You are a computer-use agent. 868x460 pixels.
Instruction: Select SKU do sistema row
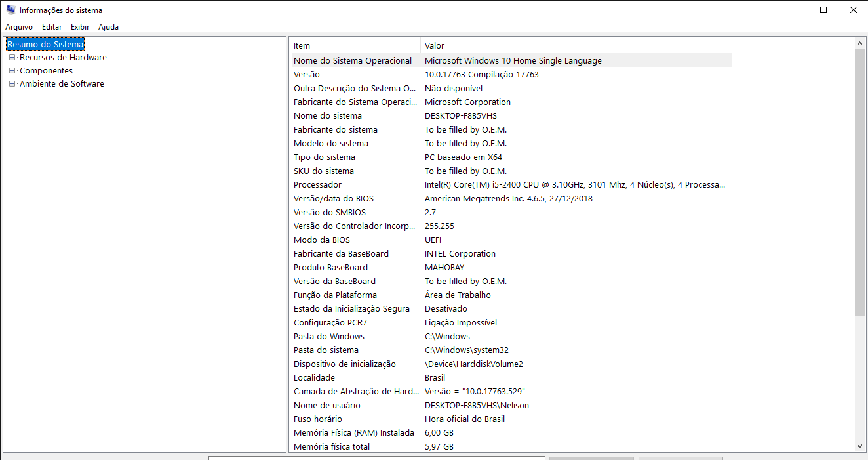[511, 171]
